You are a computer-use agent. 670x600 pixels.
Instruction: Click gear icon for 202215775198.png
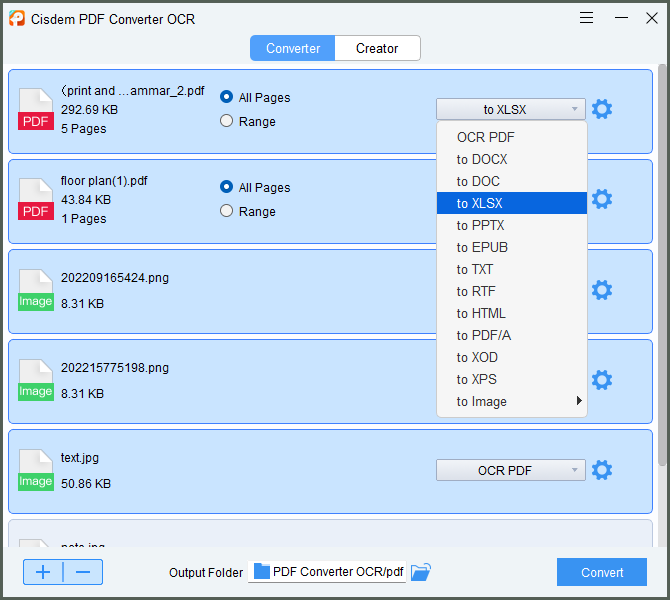[601, 380]
